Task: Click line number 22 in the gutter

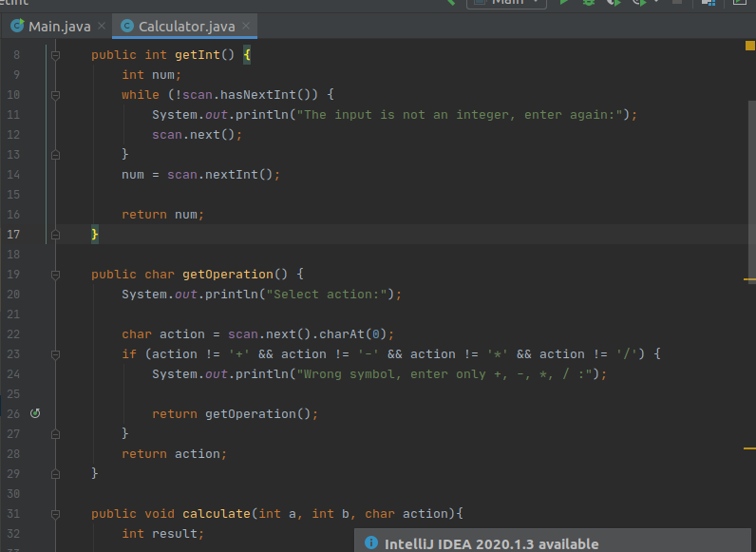Action: [x=13, y=334]
